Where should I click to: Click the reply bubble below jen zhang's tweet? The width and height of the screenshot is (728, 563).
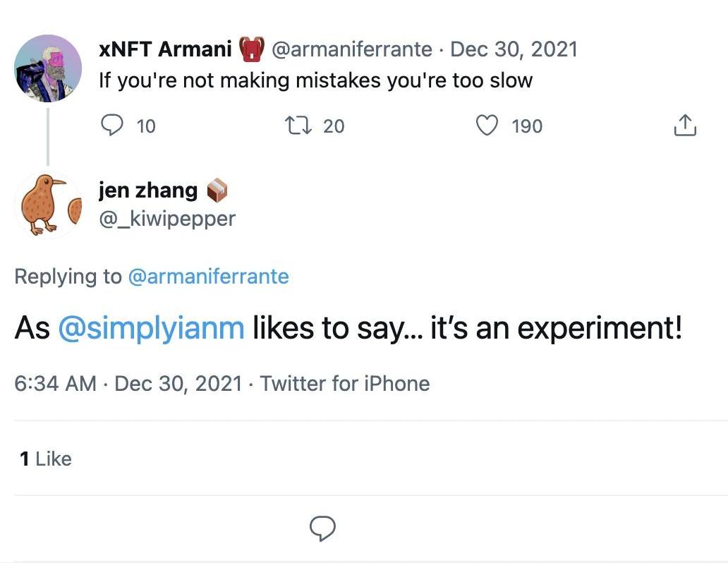point(322,527)
